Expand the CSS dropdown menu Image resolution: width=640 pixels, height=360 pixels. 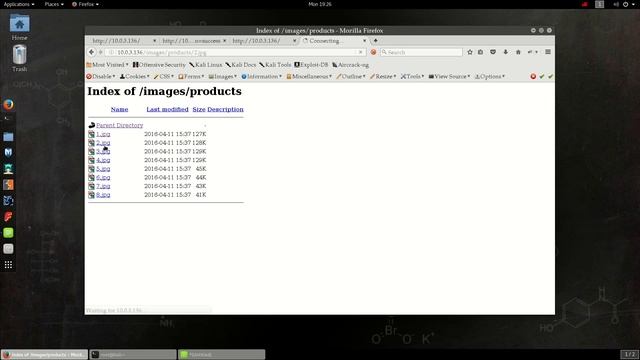coord(163,77)
